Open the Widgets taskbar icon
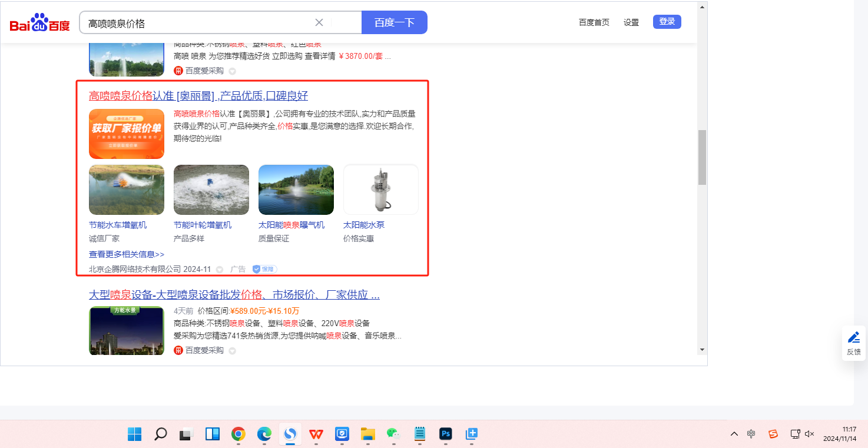 pyautogui.click(x=212, y=434)
